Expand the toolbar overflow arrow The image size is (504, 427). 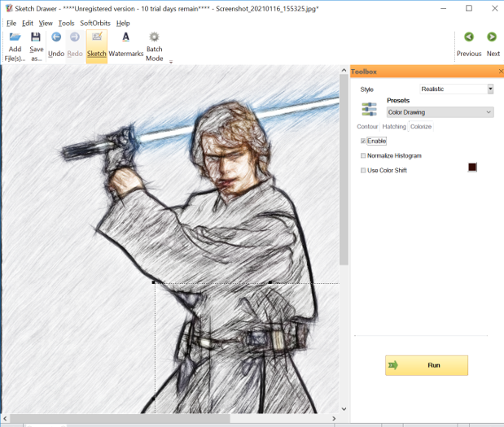(x=171, y=62)
